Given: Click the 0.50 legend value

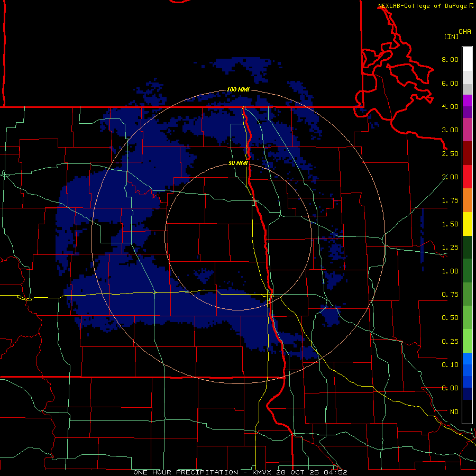Looking at the screenshot, I should click(450, 318).
